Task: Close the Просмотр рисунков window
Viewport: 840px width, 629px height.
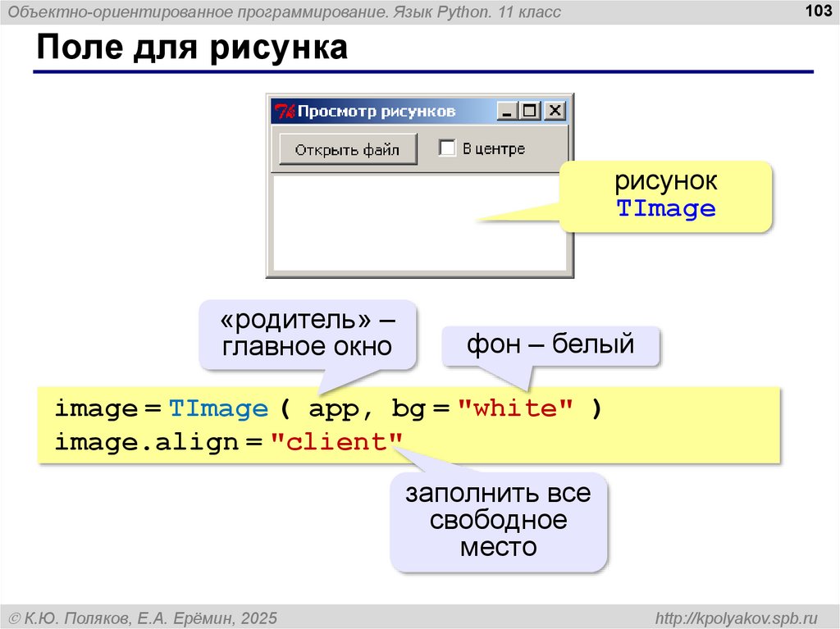Action: (555, 112)
